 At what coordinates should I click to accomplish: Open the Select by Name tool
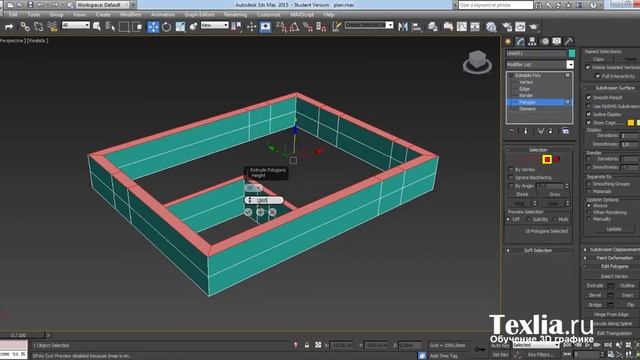coord(110,27)
